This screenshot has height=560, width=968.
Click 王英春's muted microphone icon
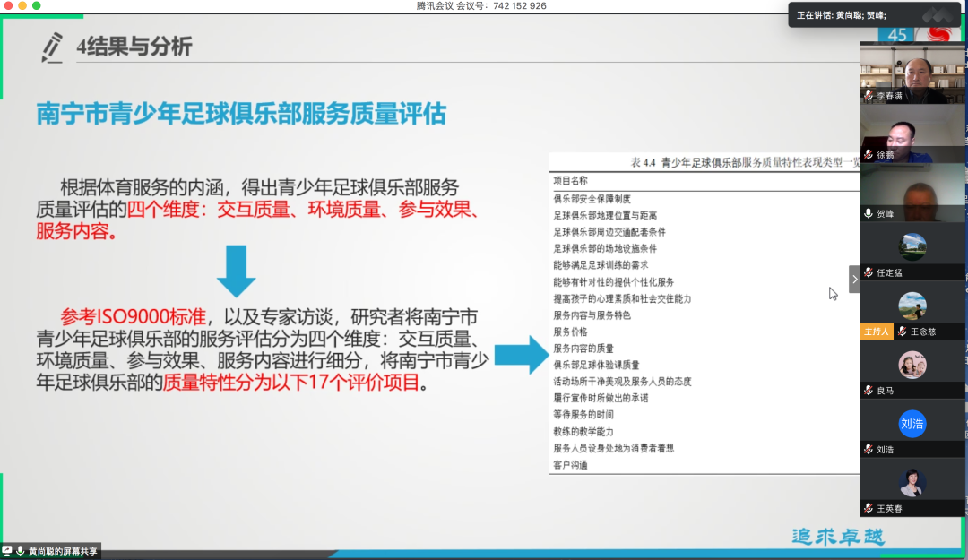869,508
